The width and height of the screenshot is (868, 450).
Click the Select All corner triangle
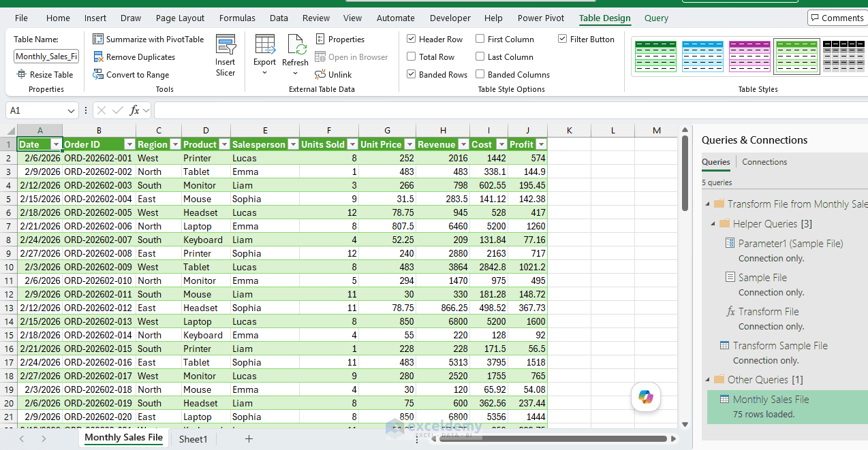[11, 131]
